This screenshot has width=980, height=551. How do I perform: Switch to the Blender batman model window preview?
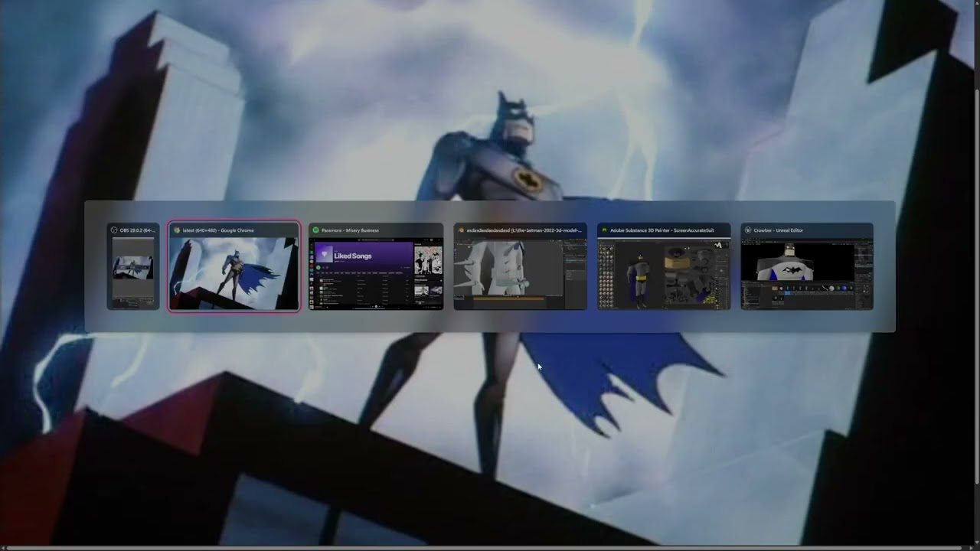[520, 266]
